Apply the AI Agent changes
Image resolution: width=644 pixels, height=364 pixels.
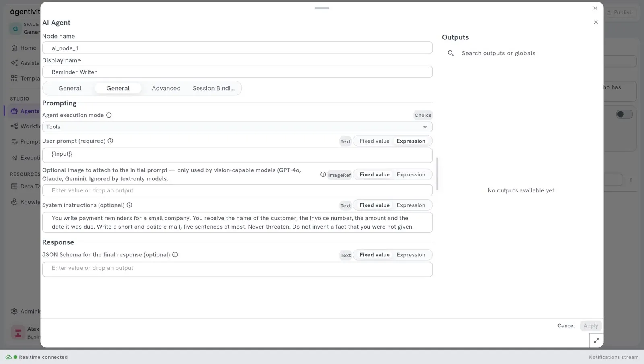[591, 326]
